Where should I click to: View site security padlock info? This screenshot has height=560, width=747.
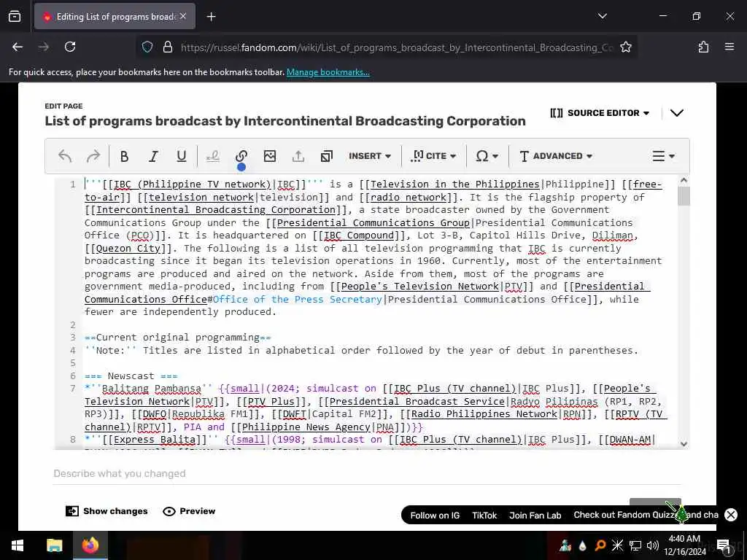click(168, 47)
